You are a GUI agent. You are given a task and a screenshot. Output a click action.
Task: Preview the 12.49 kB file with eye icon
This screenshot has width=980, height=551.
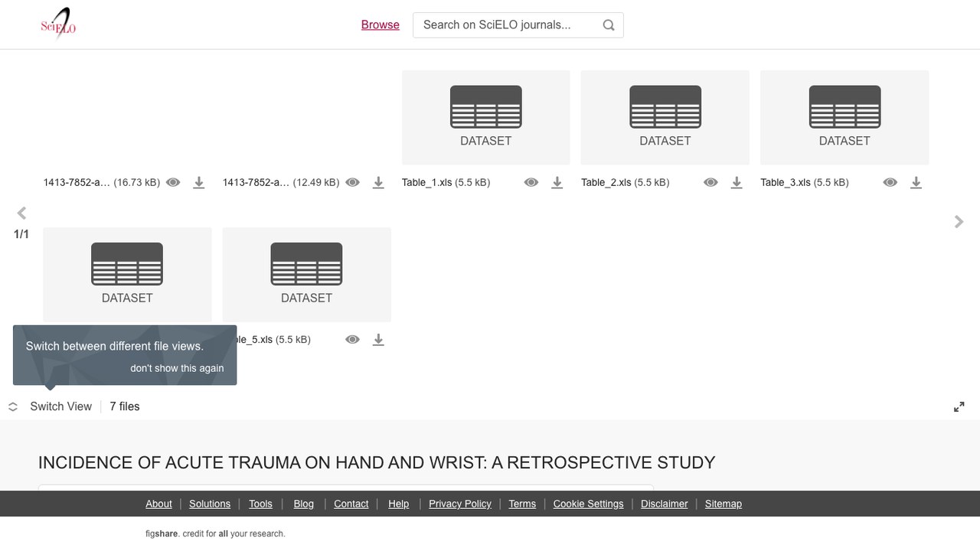(x=353, y=183)
